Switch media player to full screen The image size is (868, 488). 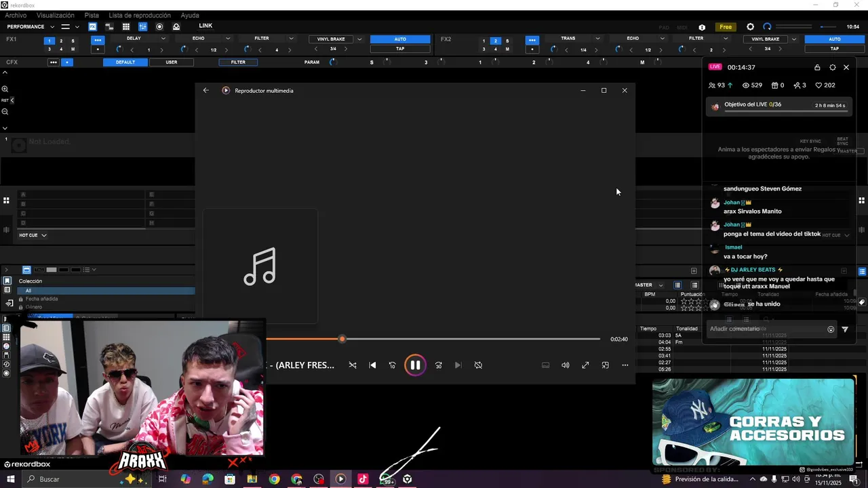(585, 365)
